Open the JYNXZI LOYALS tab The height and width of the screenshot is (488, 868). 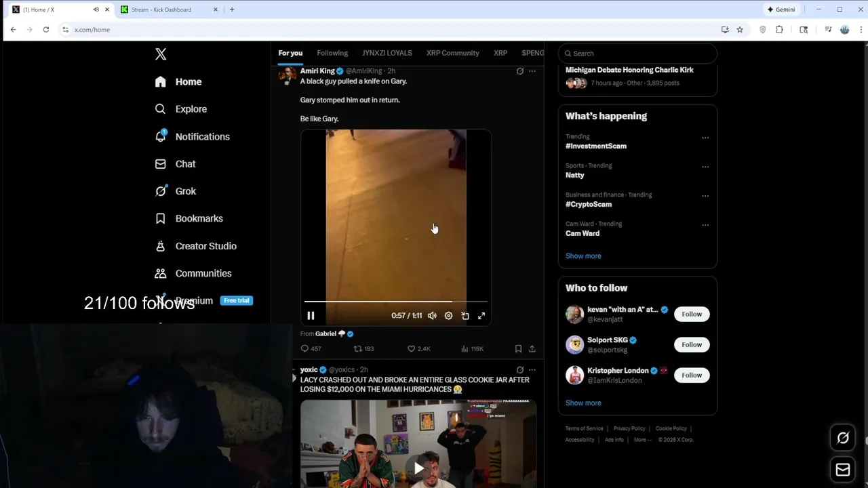(387, 53)
